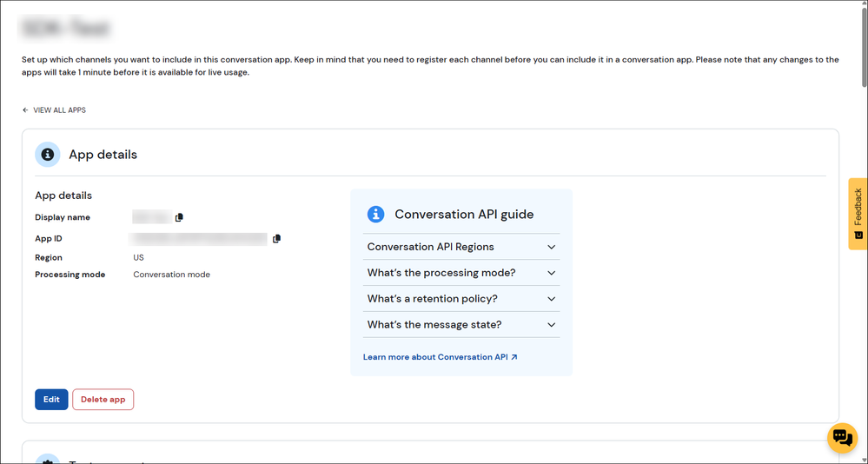The width and height of the screenshot is (868, 464).
Task: Expand What's the message state? section
Action: tap(551, 325)
